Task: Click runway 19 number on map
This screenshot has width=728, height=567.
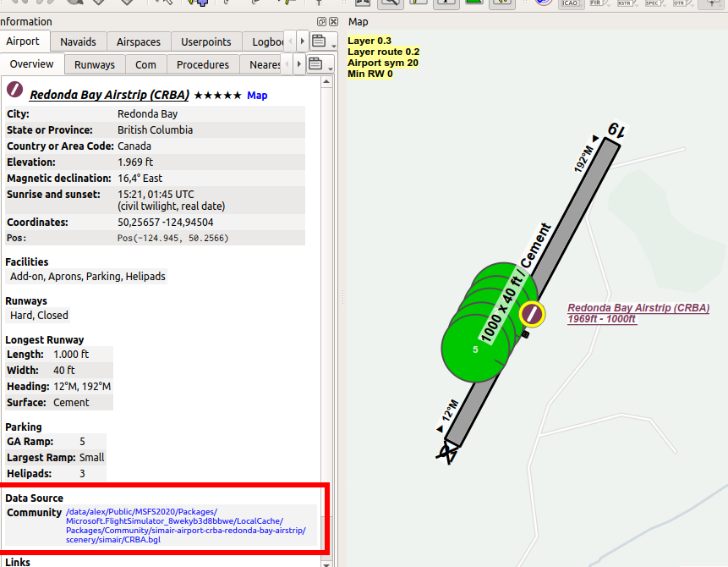Action: (x=616, y=129)
